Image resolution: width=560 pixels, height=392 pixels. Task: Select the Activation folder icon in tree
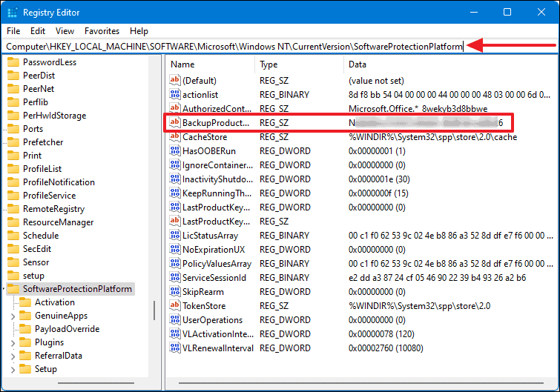[24, 302]
